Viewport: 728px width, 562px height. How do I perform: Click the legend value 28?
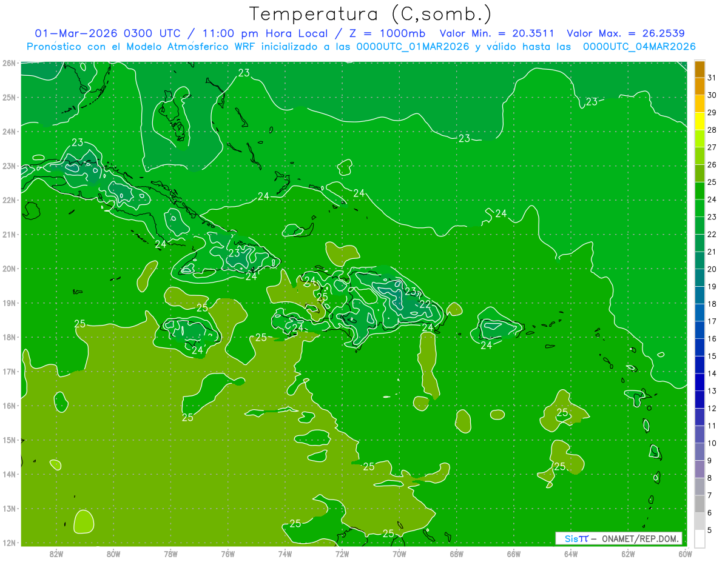[x=712, y=130]
